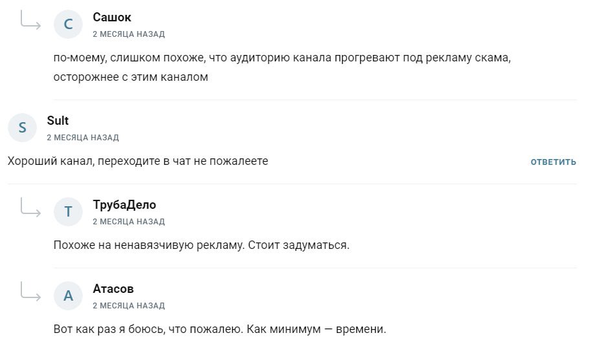Click Sult's avatar with letter S
This screenshot has height=364, width=593.
(x=22, y=128)
